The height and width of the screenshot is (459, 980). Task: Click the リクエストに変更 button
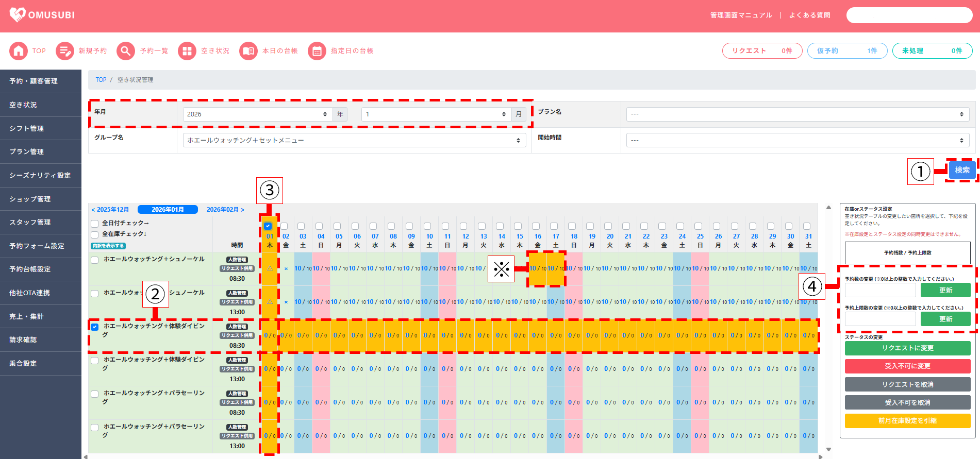coord(907,348)
